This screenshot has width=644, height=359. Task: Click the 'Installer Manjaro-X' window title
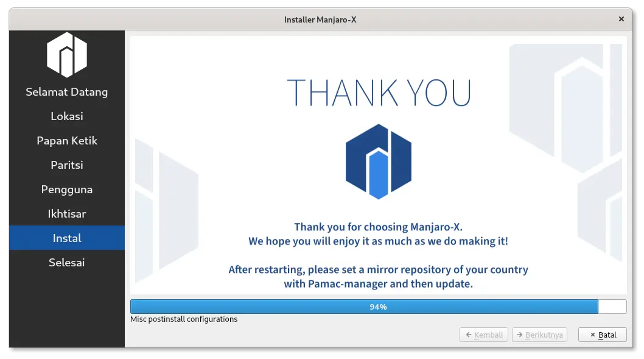click(x=320, y=20)
